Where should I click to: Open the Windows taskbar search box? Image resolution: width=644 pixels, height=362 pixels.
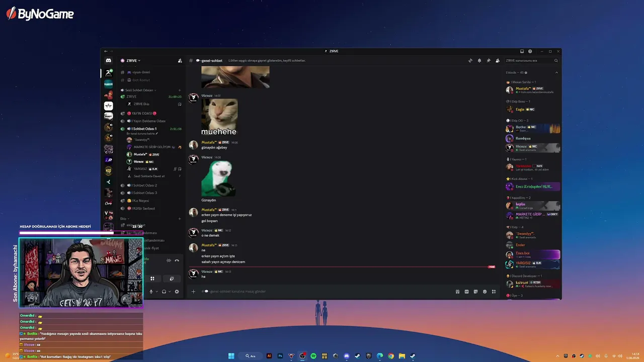point(251,356)
